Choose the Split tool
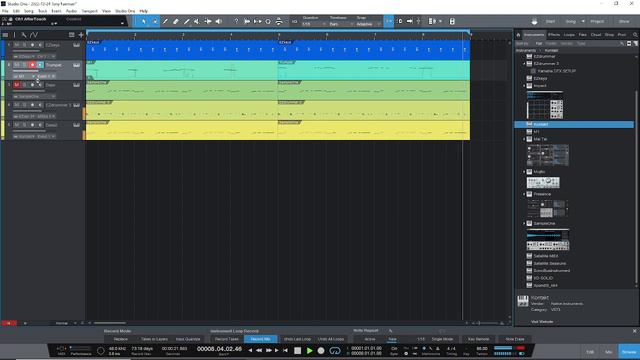The height and width of the screenshot is (360, 640). pyautogui.click(x=165, y=21)
